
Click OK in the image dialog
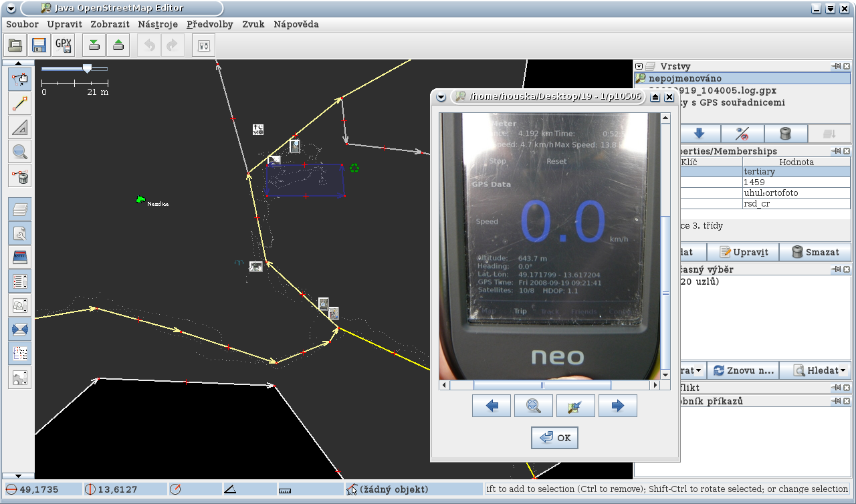(555, 438)
